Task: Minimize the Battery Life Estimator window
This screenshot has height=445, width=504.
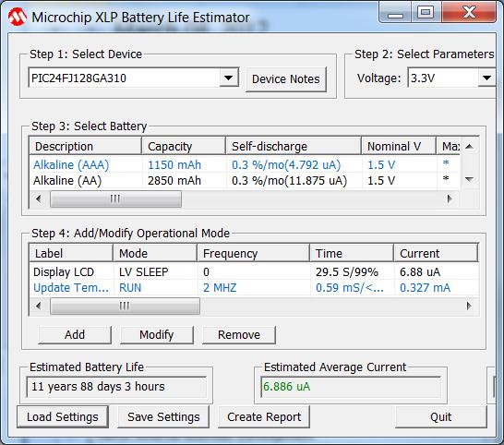Action: (396, 13)
